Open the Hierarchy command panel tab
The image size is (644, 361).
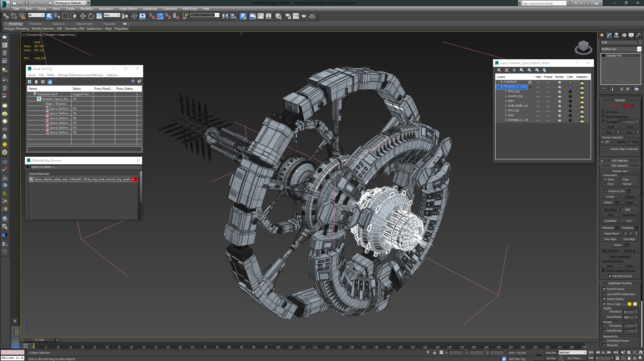(616, 35)
